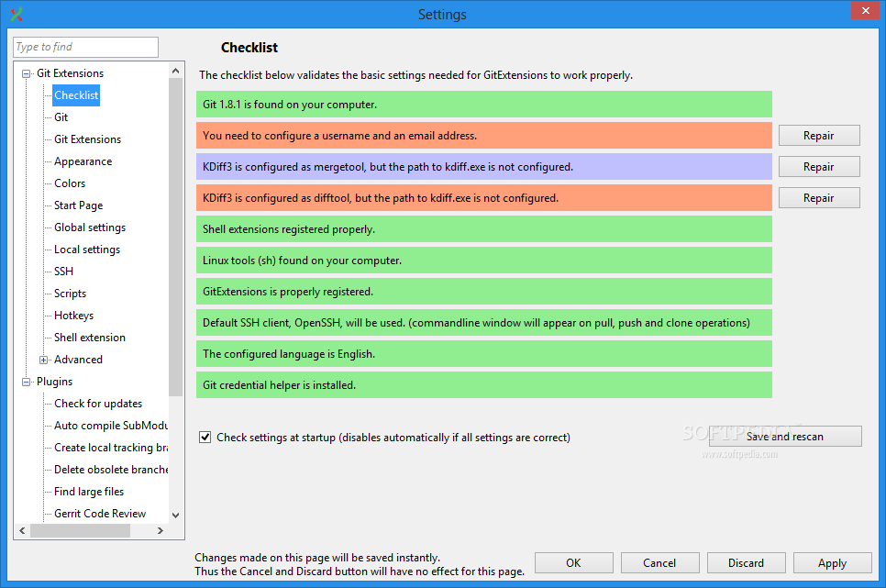This screenshot has width=886, height=588.
Task: Select the Checklist settings page
Action: 76,94
